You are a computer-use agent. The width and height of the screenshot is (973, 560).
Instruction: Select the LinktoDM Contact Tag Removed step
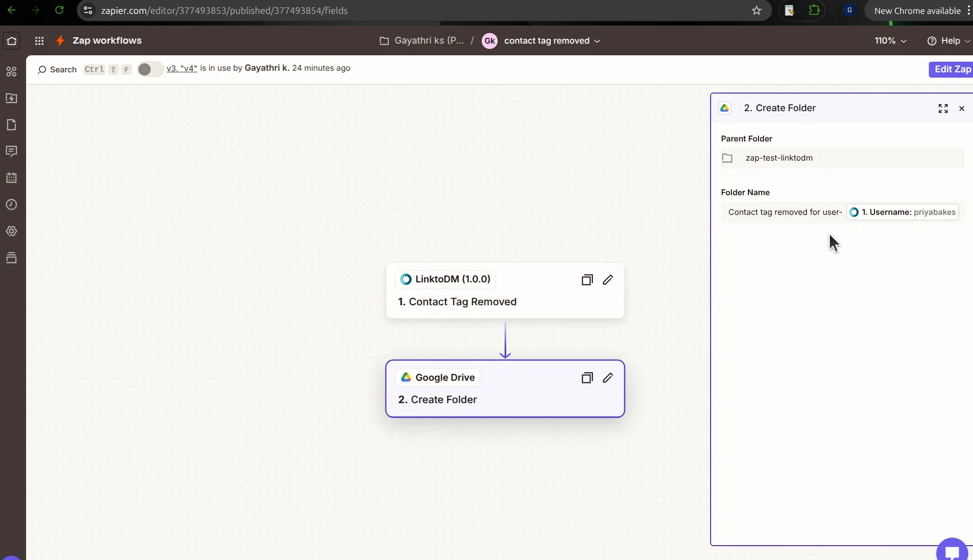505,290
